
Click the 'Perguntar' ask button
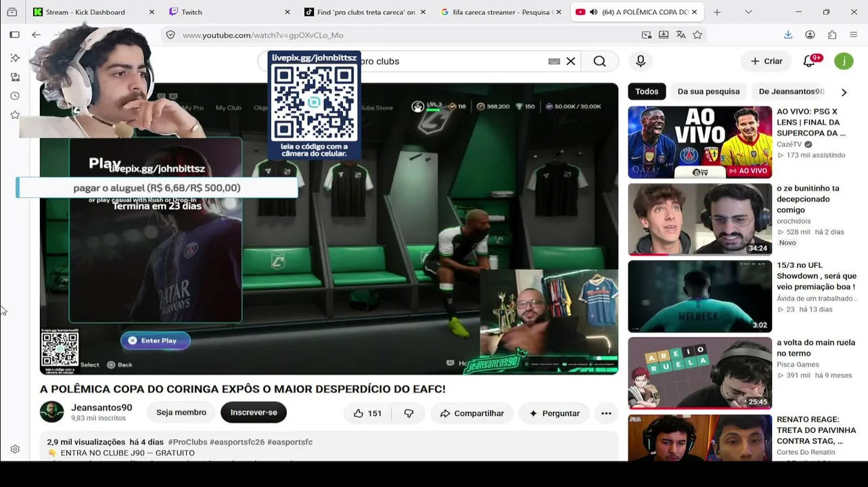[x=554, y=413]
